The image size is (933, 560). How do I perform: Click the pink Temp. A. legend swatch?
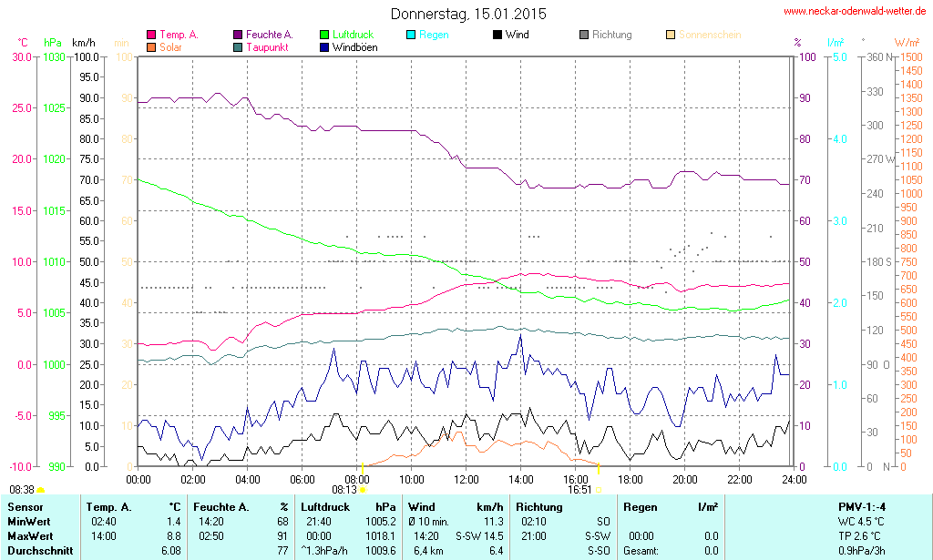[151, 35]
